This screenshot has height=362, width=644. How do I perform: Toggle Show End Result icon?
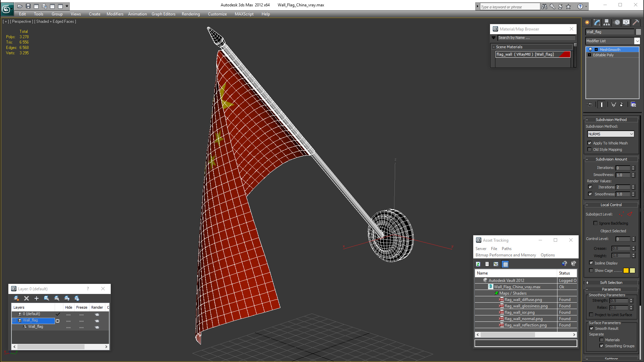pyautogui.click(x=602, y=105)
